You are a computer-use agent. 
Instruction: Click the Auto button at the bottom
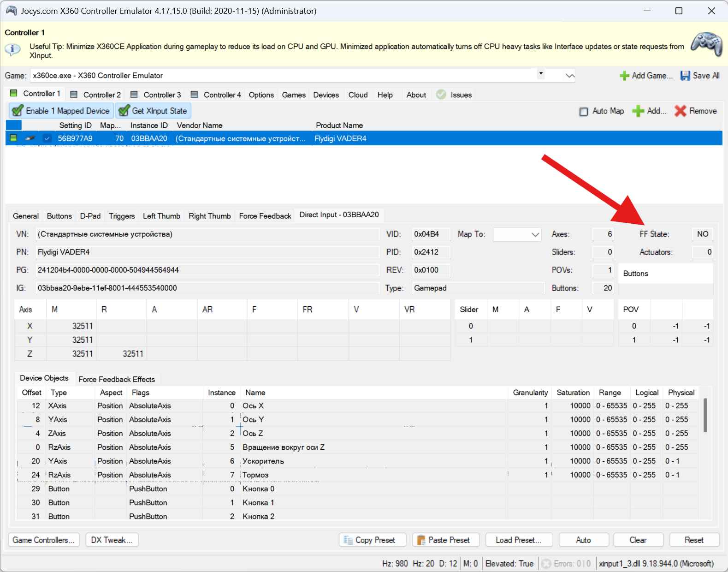[x=583, y=540]
